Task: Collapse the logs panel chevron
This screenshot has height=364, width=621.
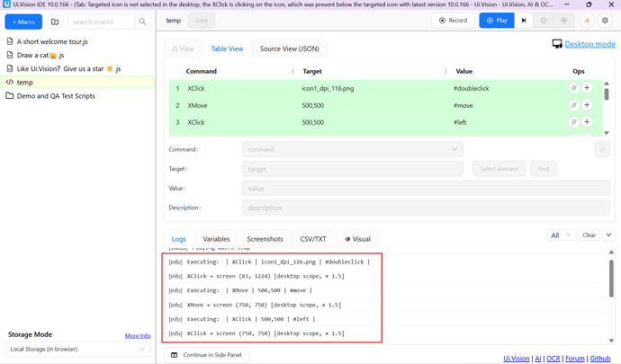Action: point(608,235)
